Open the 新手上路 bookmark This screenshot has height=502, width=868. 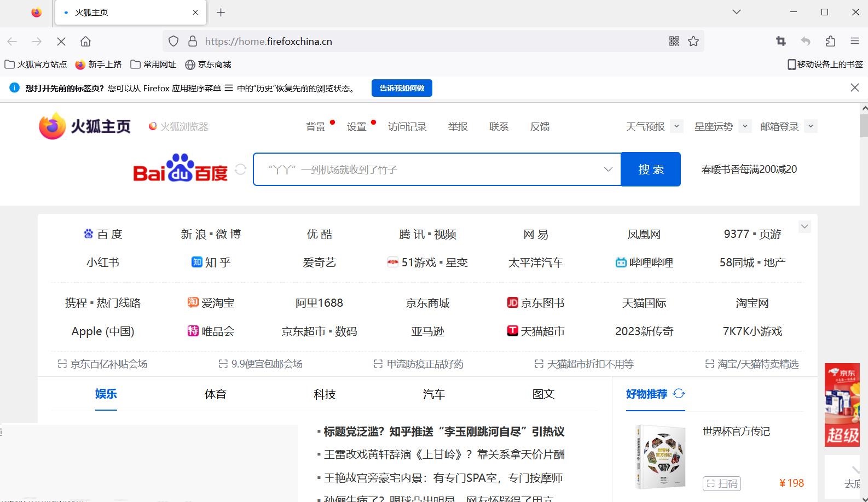[99, 65]
